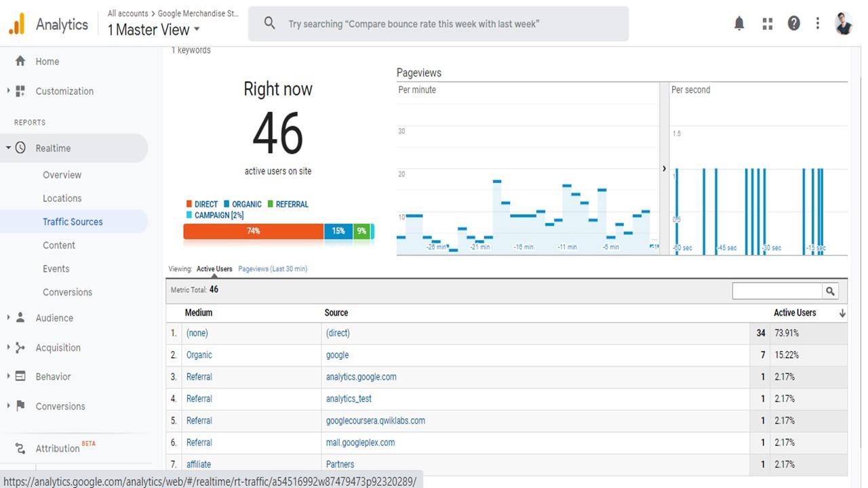Click the orange DIRECT 74% bar segment
The image size is (868, 488).
click(x=253, y=231)
